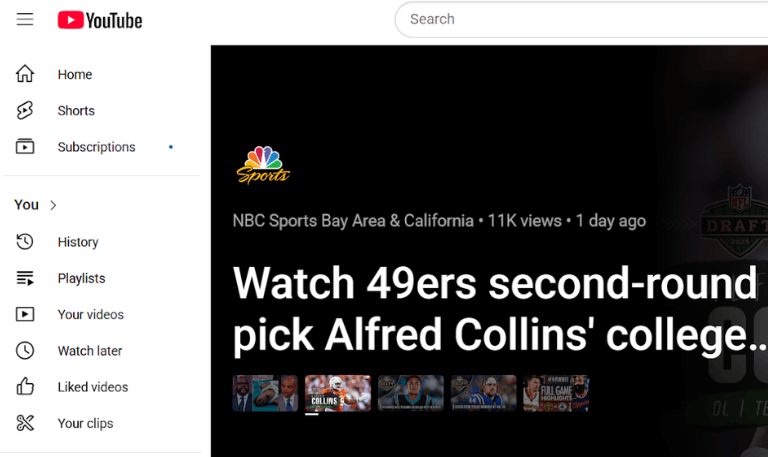Select the Full Game Highlights thumbnail
Image resolution: width=768 pixels, height=457 pixels.
coord(556,393)
